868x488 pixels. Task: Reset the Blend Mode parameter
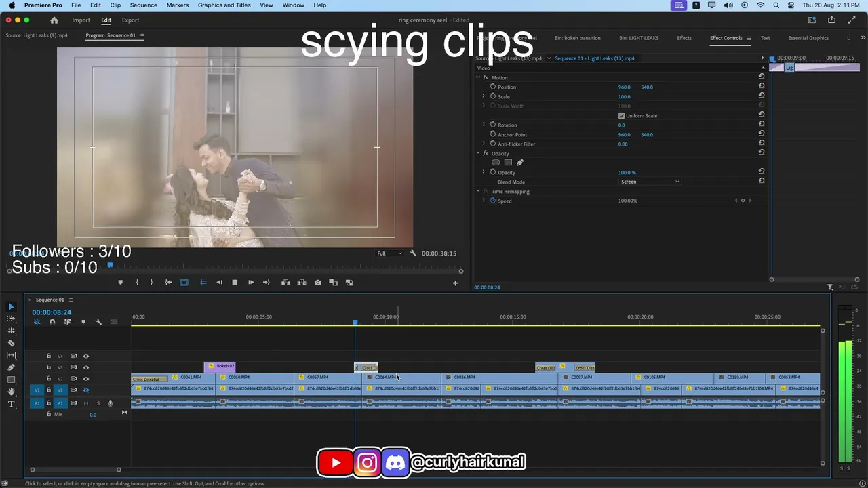pos(762,181)
